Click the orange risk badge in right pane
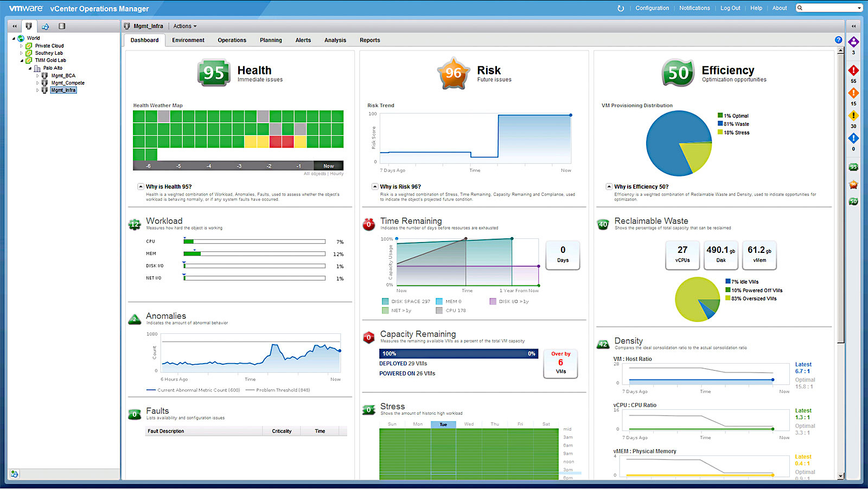The image size is (868, 489). (853, 185)
